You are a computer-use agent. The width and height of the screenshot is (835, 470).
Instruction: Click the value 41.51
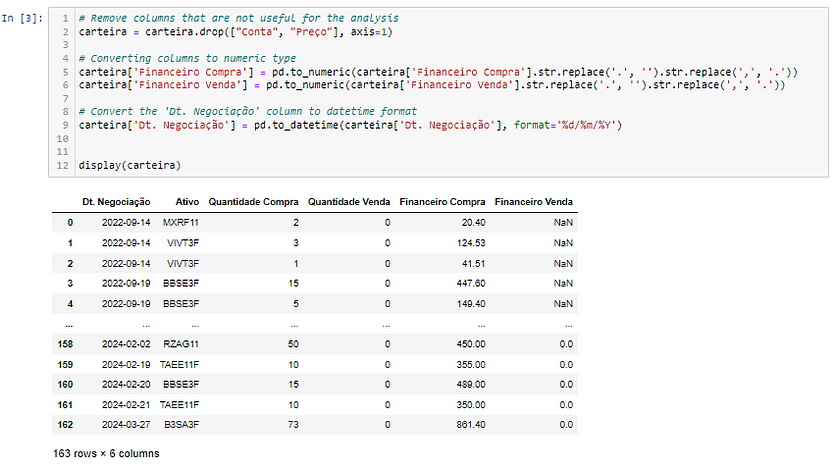pos(473,263)
